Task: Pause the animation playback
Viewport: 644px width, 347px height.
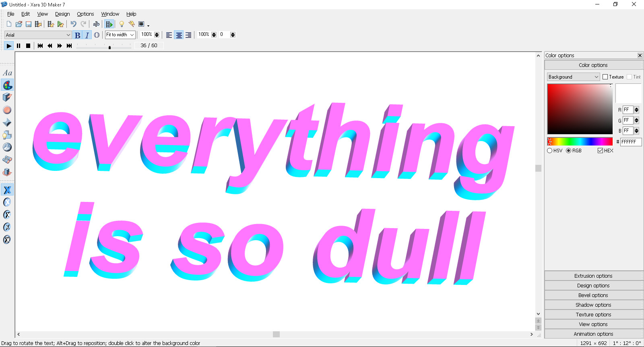Action: (19, 46)
